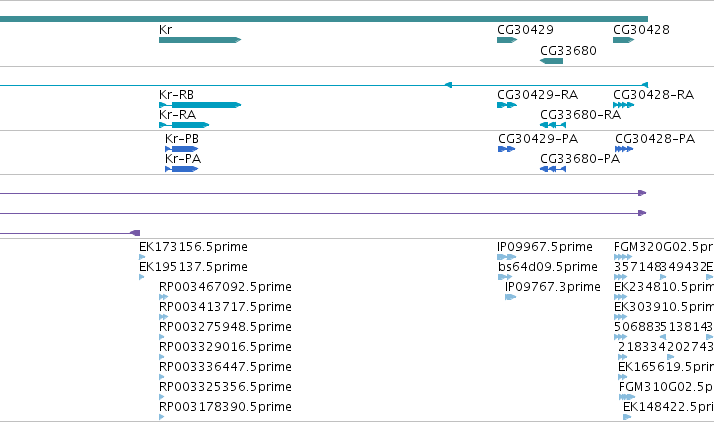Viewport: 714px width, 422px height.
Task: Click the RP003467092.5prime EST label
Action: [x=225, y=287]
